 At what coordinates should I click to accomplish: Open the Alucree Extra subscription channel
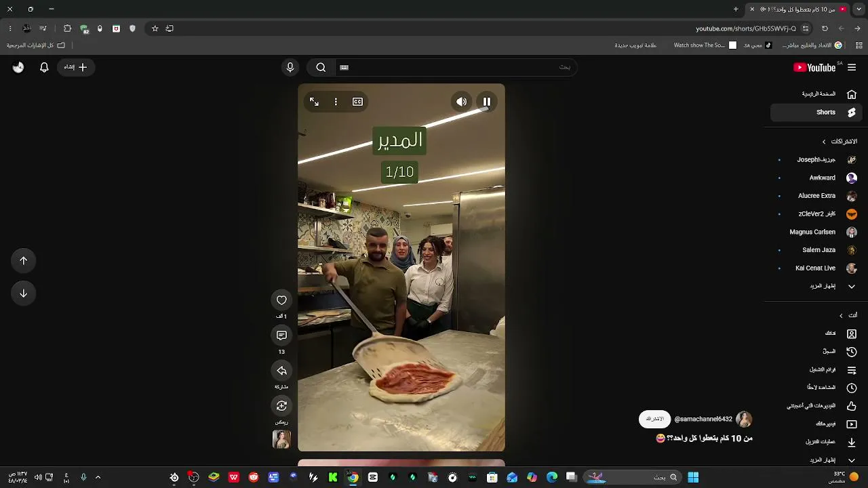pos(816,196)
